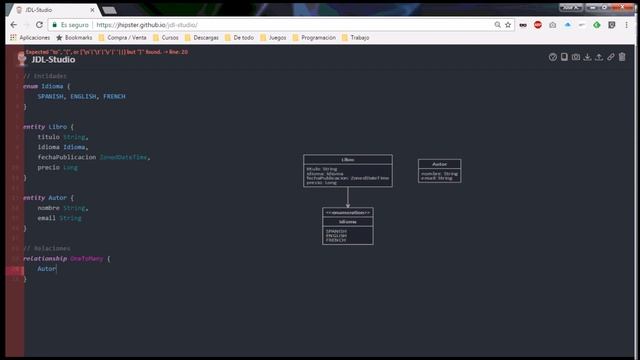Click the '// Entidades' comment line
The height and width of the screenshot is (360, 640).
pyautogui.click(x=45, y=76)
